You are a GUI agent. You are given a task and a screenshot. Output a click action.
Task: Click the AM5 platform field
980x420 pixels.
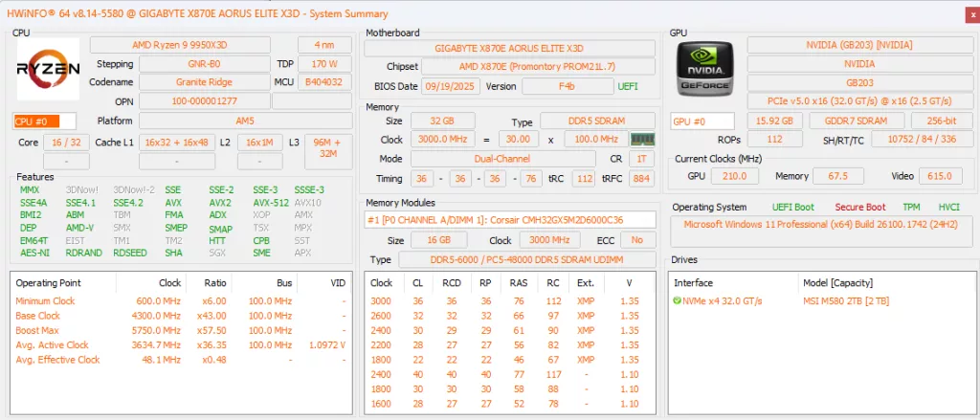(x=245, y=122)
